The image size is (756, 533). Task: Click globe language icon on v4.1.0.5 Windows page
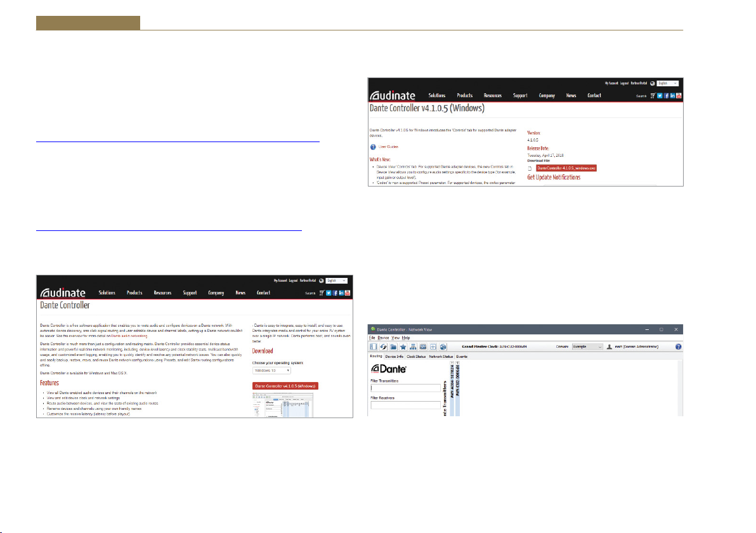pyautogui.click(x=653, y=84)
